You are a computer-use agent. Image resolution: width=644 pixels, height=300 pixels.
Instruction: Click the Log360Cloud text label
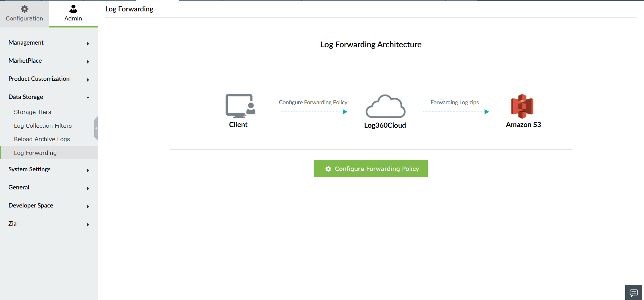click(x=385, y=125)
